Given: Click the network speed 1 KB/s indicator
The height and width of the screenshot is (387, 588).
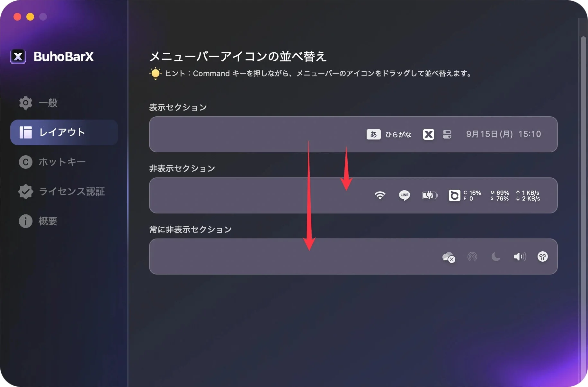Looking at the screenshot, I should [528, 193].
